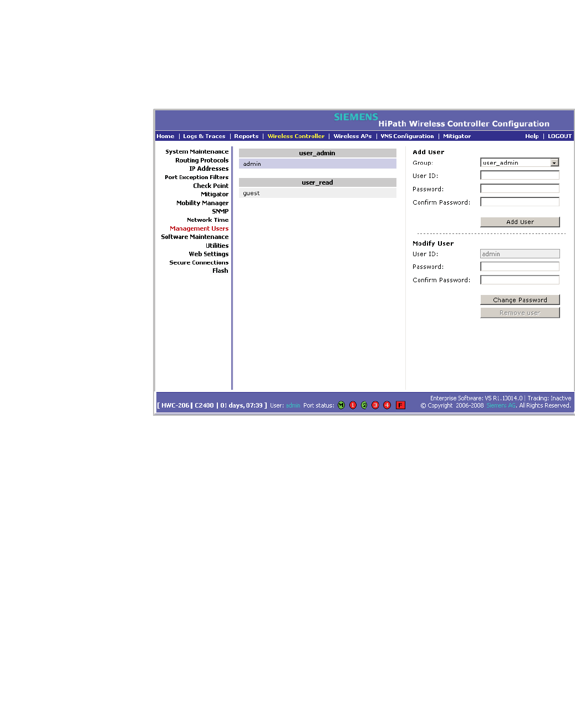The height and width of the screenshot is (728, 575).
Task: Select the admin user row
Action: 318,164
